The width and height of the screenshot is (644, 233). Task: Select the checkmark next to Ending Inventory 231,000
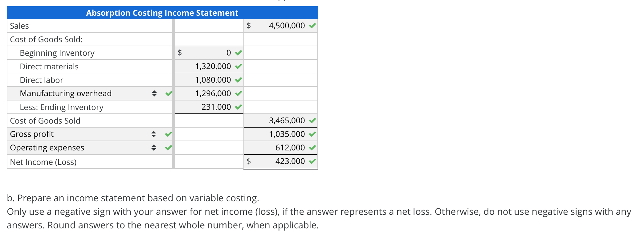pos(238,107)
